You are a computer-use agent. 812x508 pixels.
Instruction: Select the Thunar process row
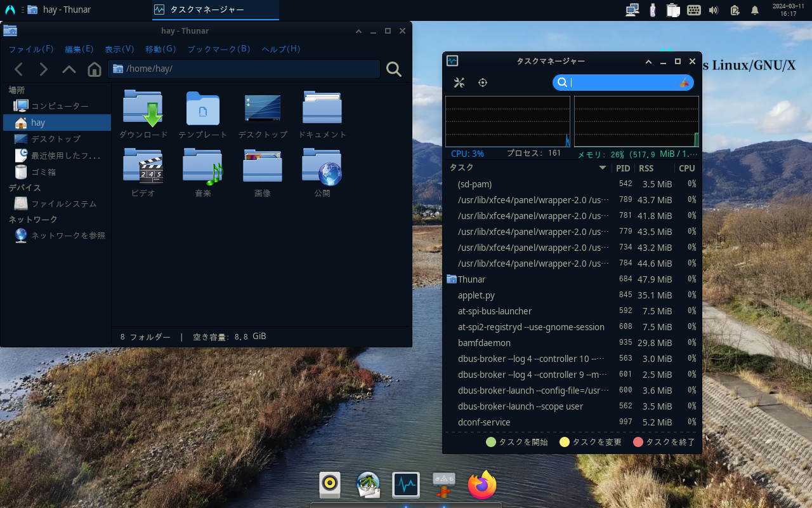[x=572, y=279]
